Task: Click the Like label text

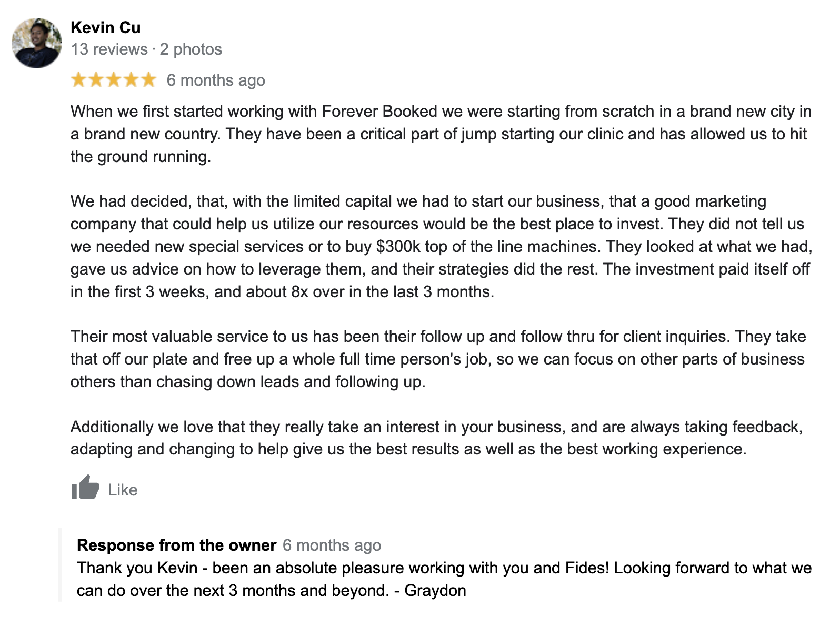Action: (123, 490)
